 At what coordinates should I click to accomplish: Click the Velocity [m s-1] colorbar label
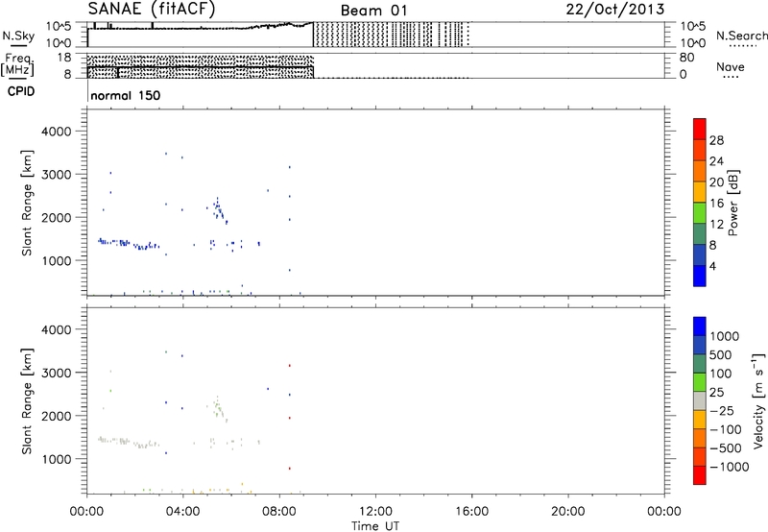(758, 400)
